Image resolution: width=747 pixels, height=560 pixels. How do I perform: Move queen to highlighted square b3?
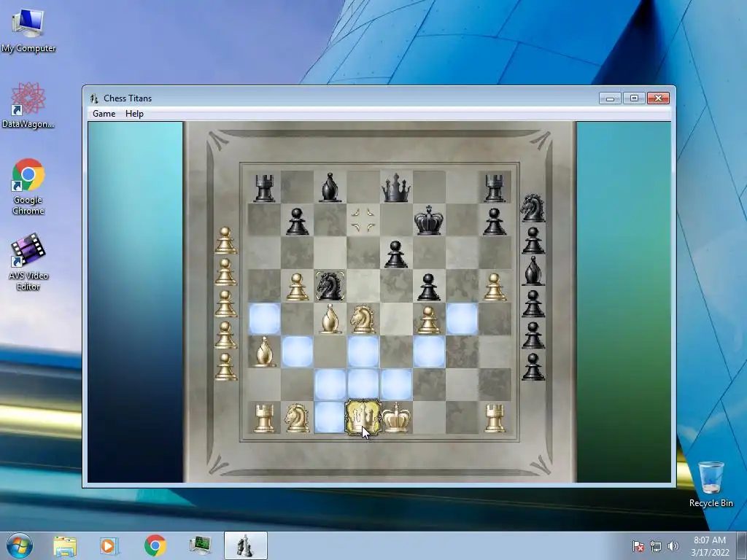point(298,352)
